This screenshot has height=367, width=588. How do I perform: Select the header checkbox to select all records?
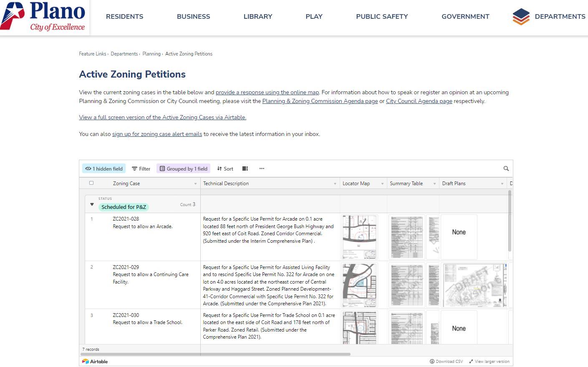point(91,183)
